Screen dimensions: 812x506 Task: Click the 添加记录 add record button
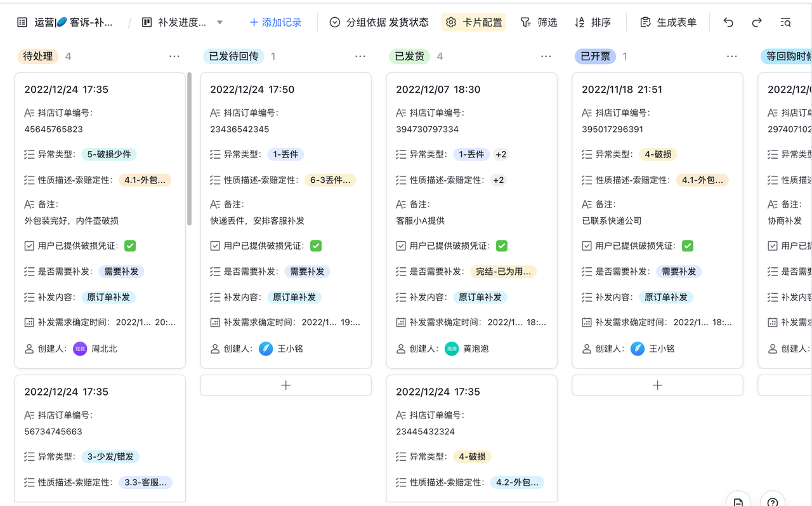275,22
